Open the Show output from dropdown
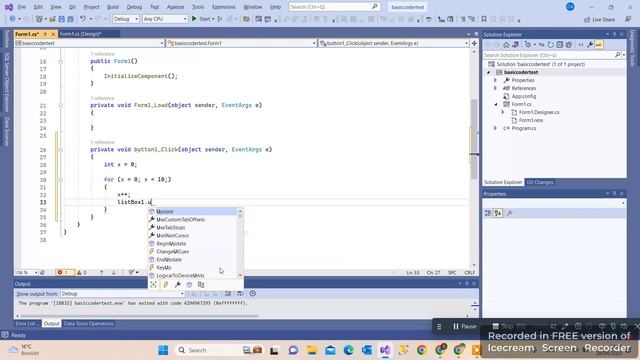 [122, 293]
